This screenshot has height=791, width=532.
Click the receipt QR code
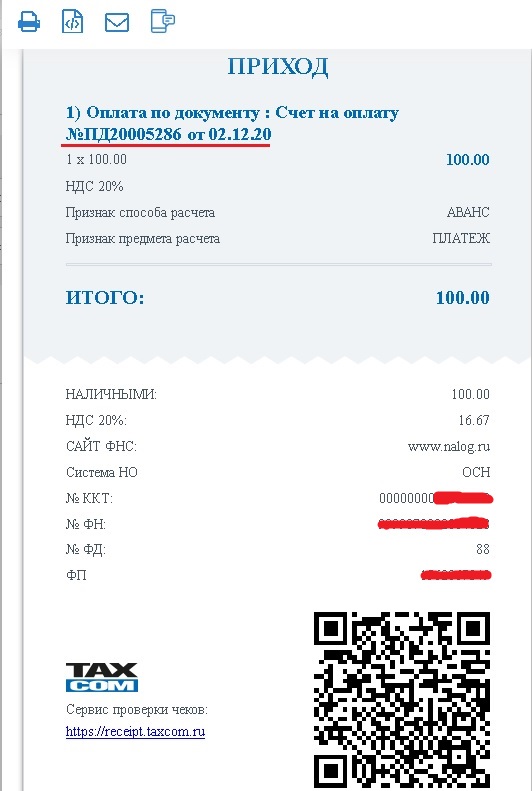pos(402,701)
